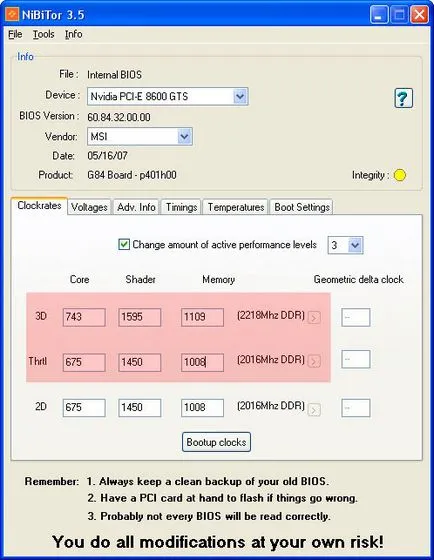Switch to the Adv. Info tab
The height and width of the screenshot is (560, 434).
(136, 207)
